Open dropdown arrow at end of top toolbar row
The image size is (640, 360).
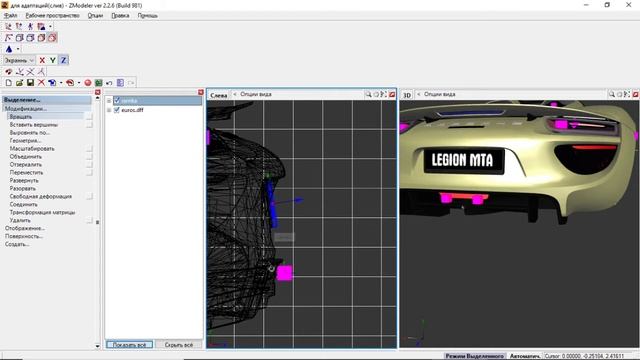click(50, 27)
